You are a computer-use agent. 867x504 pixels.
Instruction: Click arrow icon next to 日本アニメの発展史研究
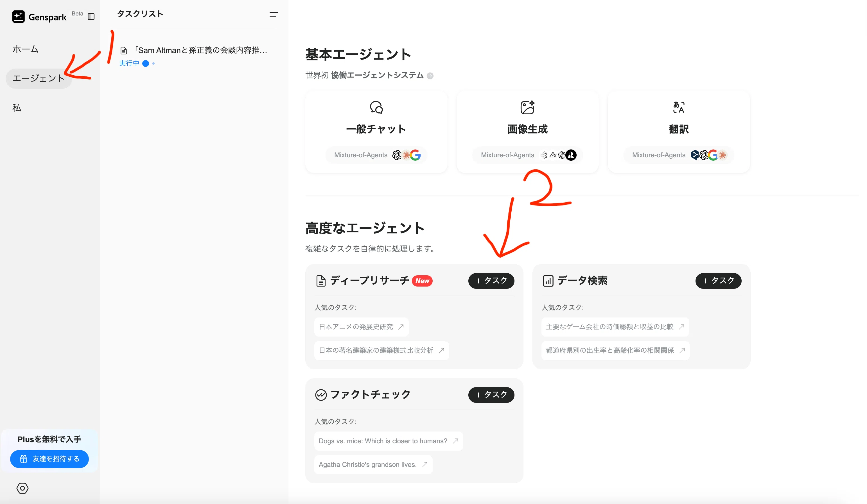coord(401,327)
